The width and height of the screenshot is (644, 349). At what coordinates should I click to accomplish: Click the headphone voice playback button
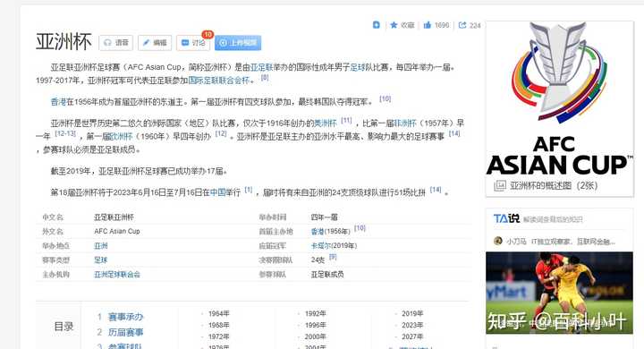pyautogui.click(x=115, y=43)
